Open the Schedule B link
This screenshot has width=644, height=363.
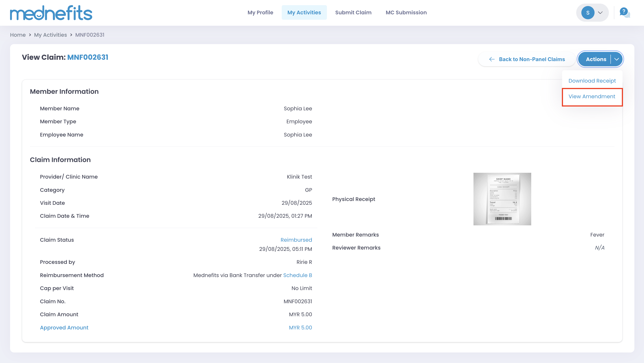[x=297, y=275]
